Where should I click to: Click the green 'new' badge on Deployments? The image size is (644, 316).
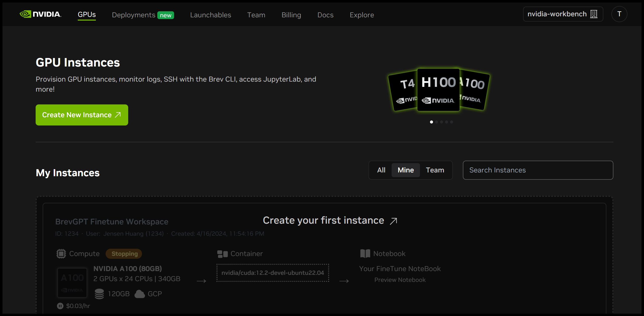pyautogui.click(x=166, y=15)
